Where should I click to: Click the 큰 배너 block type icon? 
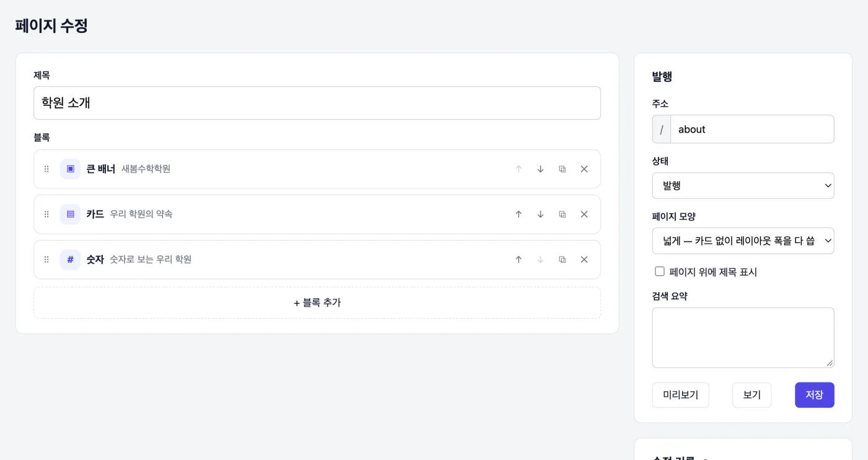[70, 169]
